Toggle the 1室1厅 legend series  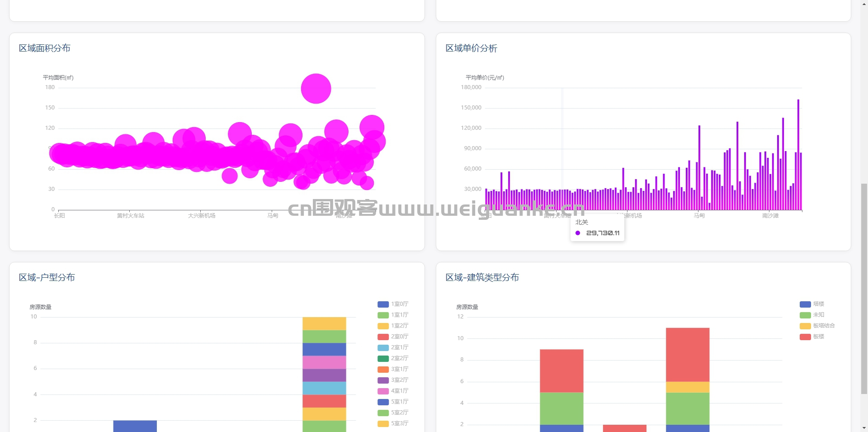[x=393, y=315]
